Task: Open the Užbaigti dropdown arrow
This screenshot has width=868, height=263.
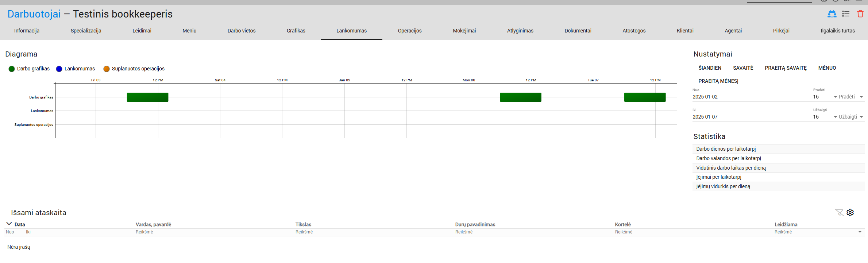Action: point(861,117)
